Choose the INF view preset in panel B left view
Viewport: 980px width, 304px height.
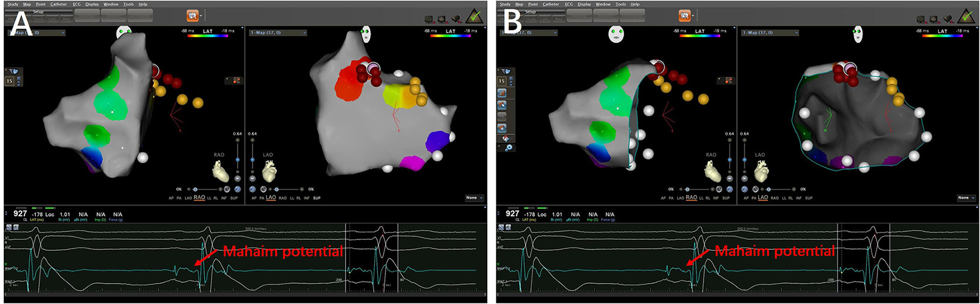(716, 198)
